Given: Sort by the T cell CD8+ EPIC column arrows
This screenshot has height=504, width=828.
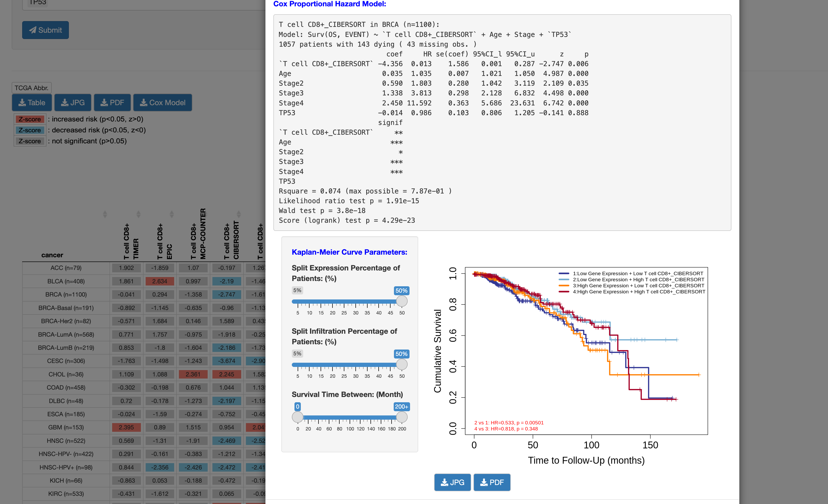Looking at the screenshot, I should (x=172, y=214).
